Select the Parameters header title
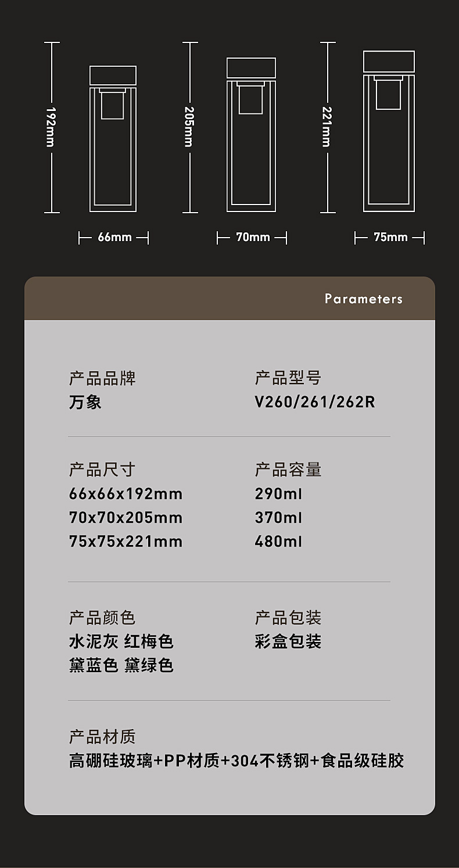 tap(363, 299)
